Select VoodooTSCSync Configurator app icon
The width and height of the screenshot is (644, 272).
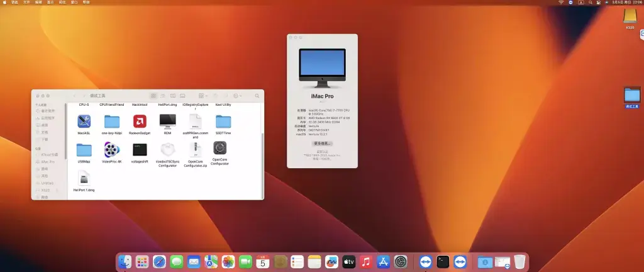click(167, 150)
